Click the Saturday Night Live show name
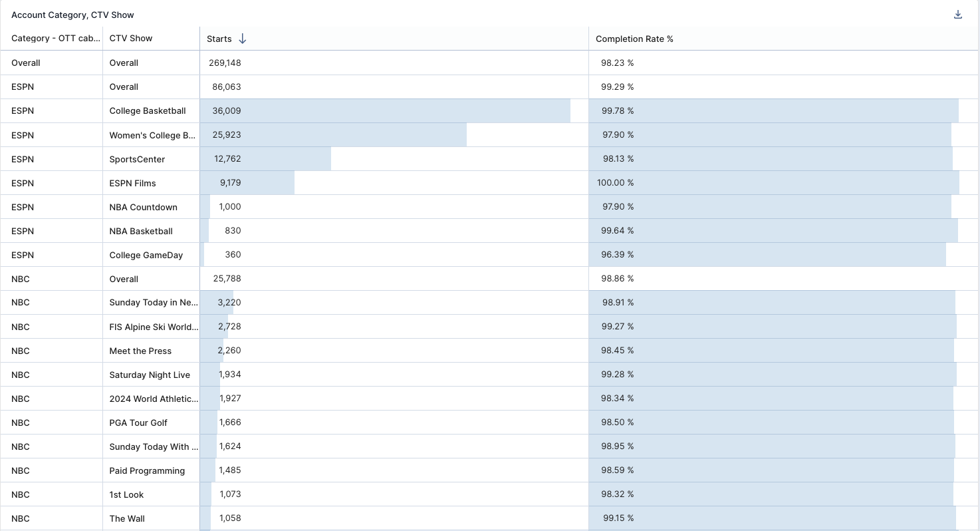Viewport: 980px width, 531px height. (150, 375)
